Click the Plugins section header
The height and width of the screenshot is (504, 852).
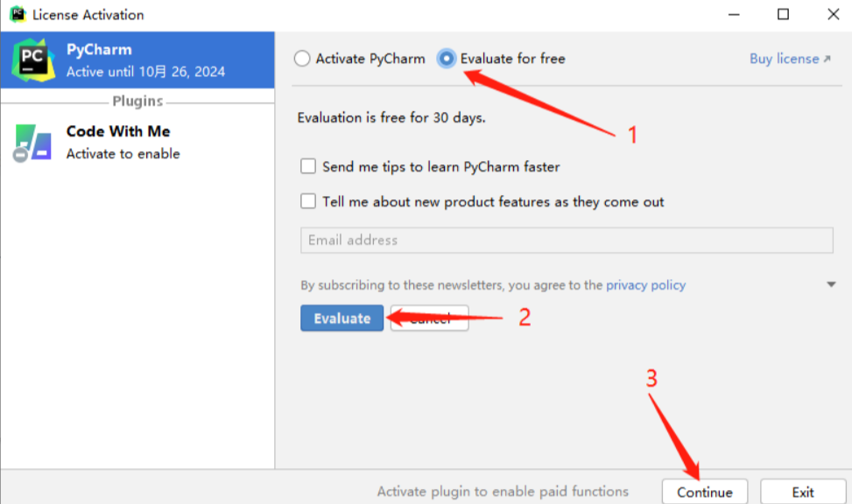click(137, 101)
